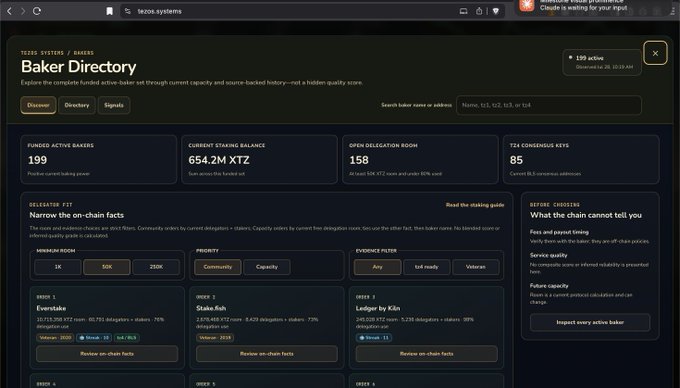Viewport: 680px width, 388px height.
Task: Click the screen cast icon in address bar
Action: (x=464, y=11)
